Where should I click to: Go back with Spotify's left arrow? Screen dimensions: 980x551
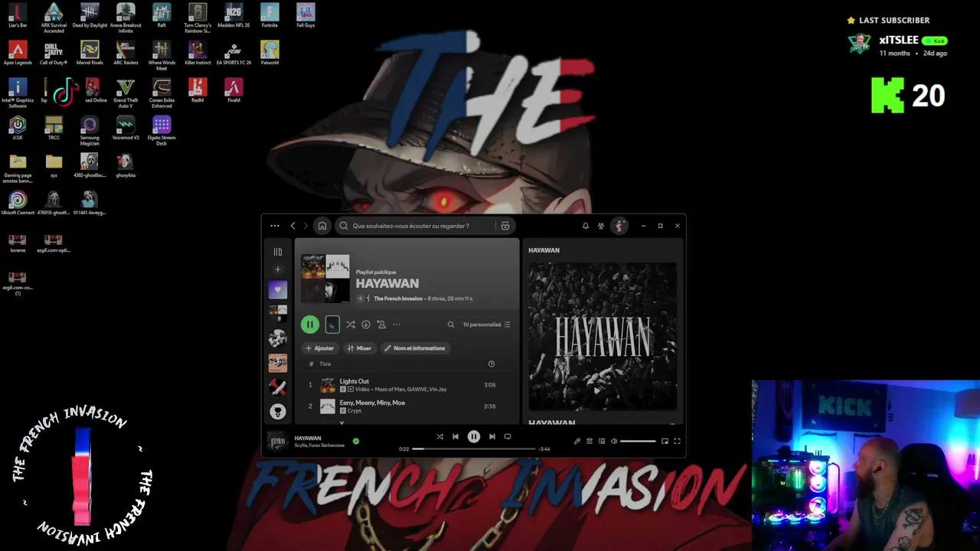click(x=292, y=226)
